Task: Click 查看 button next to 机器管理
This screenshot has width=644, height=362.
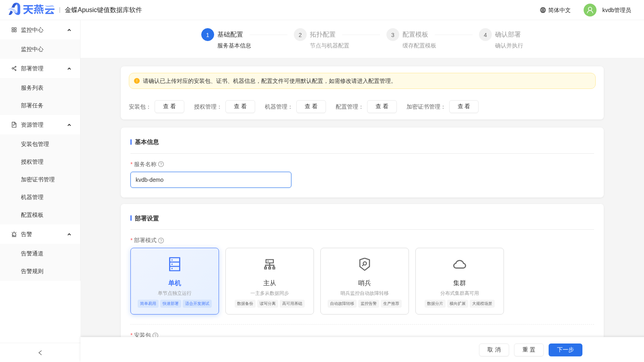Action: [x=311, y=107]
